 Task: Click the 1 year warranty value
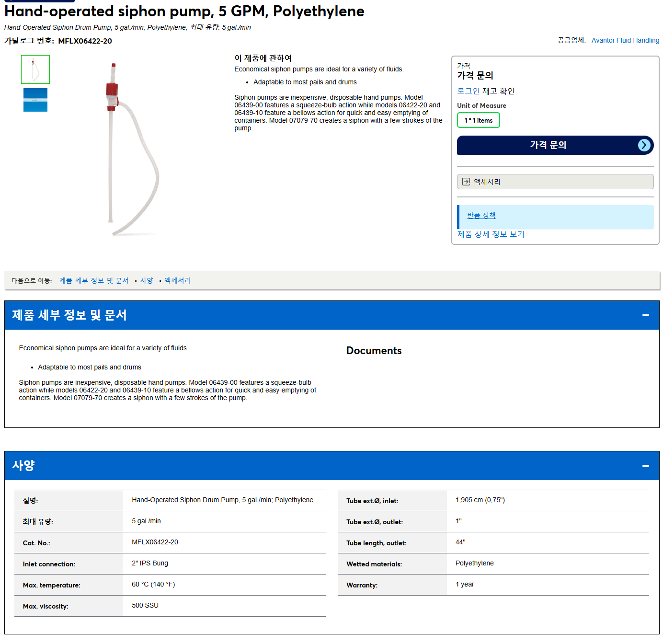[465, 585]
